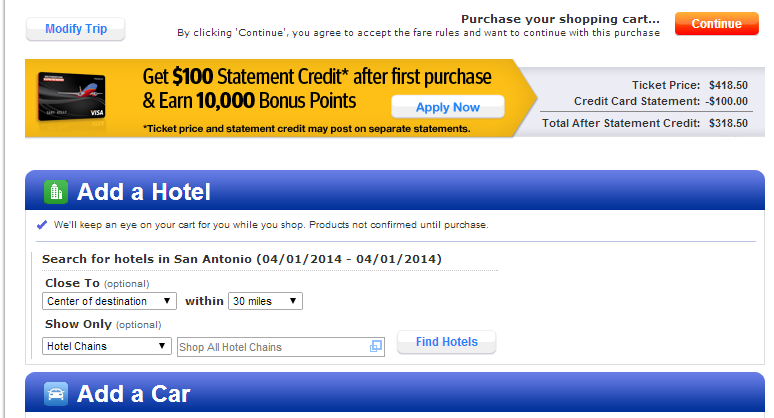Expand the Center of destination dropdown
Image resolution: width=774 pixels, height=418 pixels.
pyautogui.click(x=110, y=301)
